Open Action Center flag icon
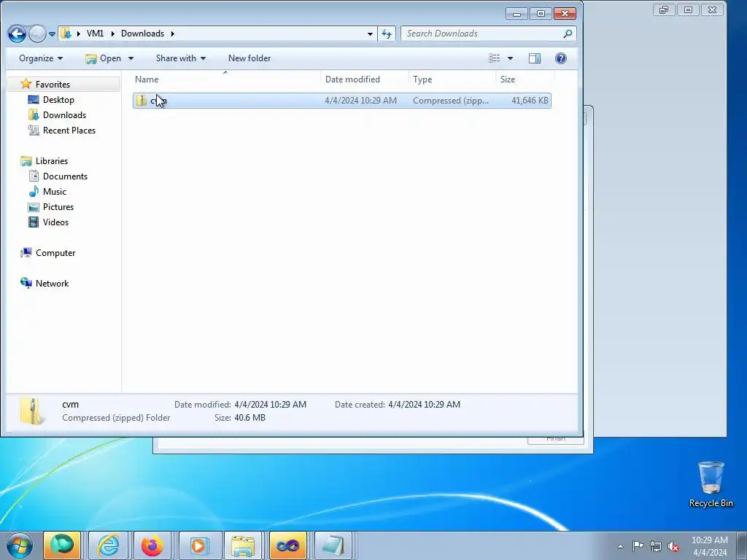Viewport: 747px width, 560px height. [638, 545]
